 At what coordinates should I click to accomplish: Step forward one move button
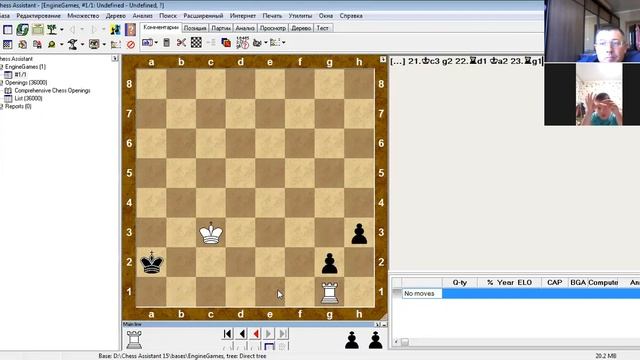[x=269, y=334]
